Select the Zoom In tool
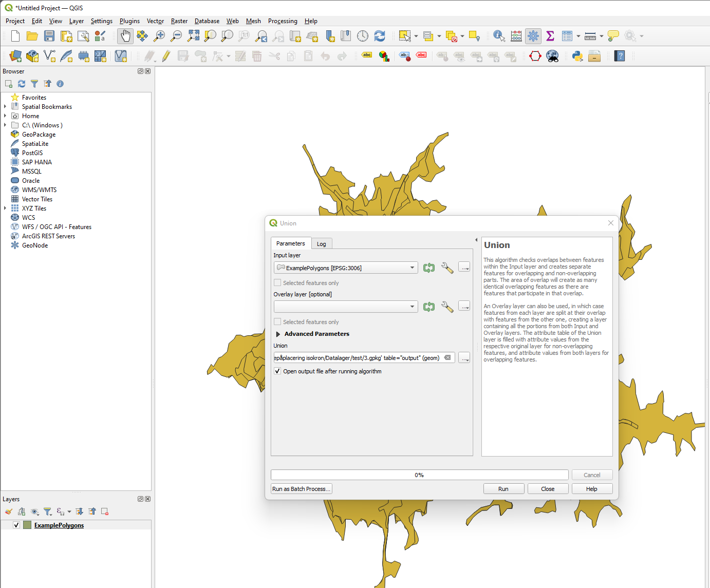The height and width of the screenshot is (588, 710). 159,36
